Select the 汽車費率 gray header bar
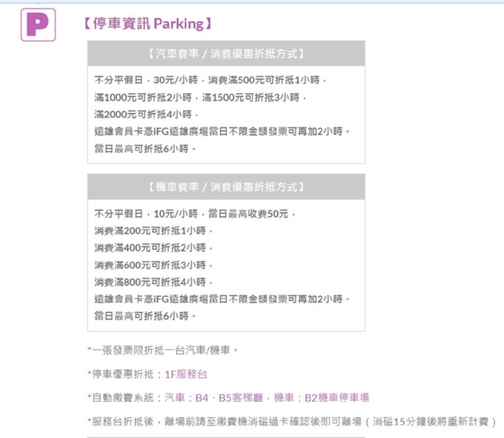504x438 pixels. click(x=226, y=54)
